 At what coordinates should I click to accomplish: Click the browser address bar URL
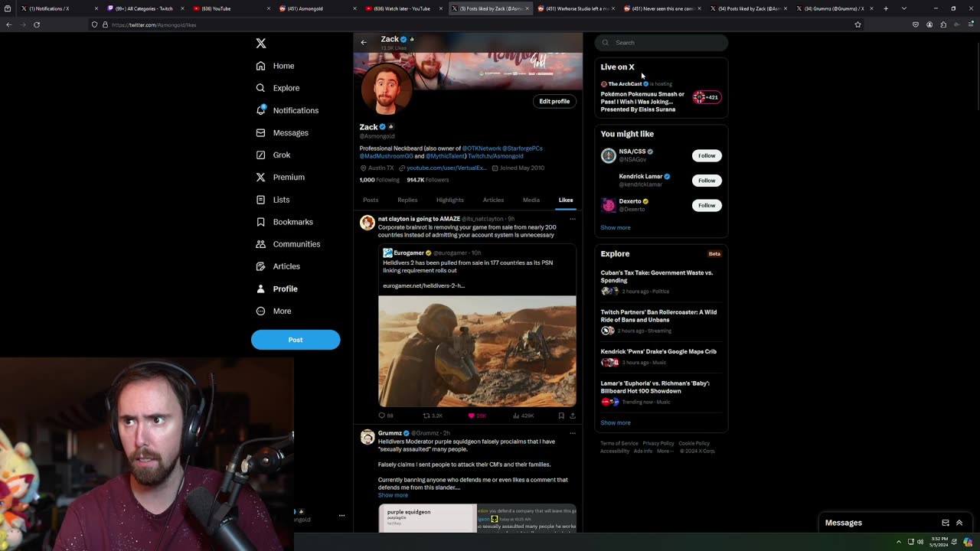click(x=154, y=24)
